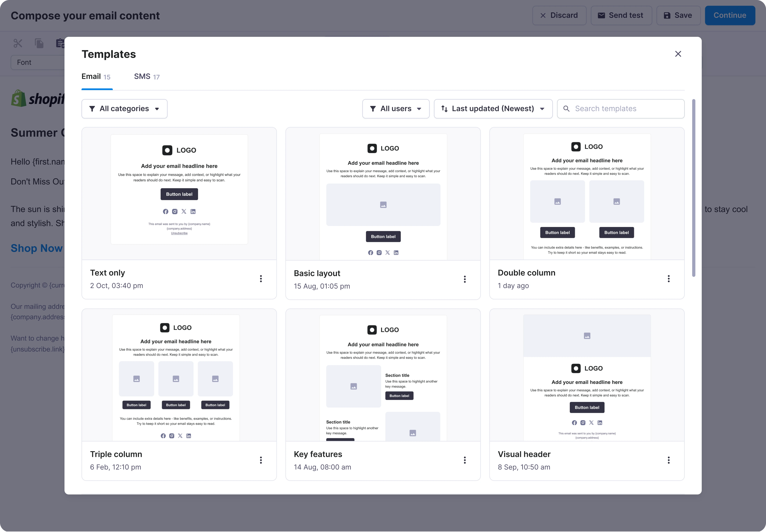The height and width of the screenshot is (532, 766).
Task: Open Triple column template options menu
Action: tap(261, 460)
